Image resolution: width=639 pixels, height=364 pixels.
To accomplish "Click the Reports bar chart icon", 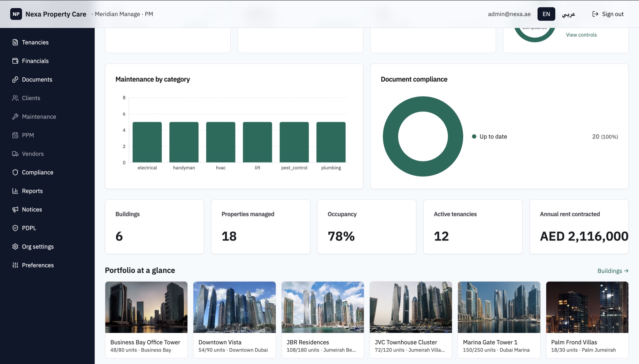I will [x=15, y=191].
